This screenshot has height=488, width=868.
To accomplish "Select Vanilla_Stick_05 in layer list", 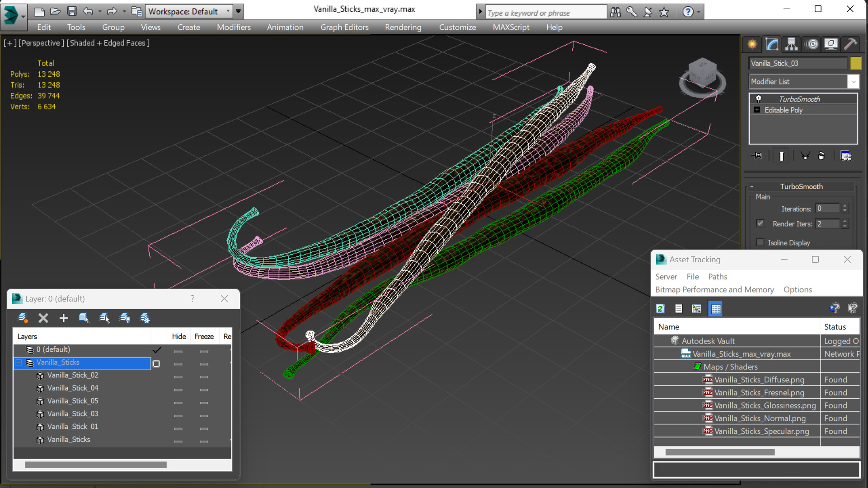I will click(72, 401).
